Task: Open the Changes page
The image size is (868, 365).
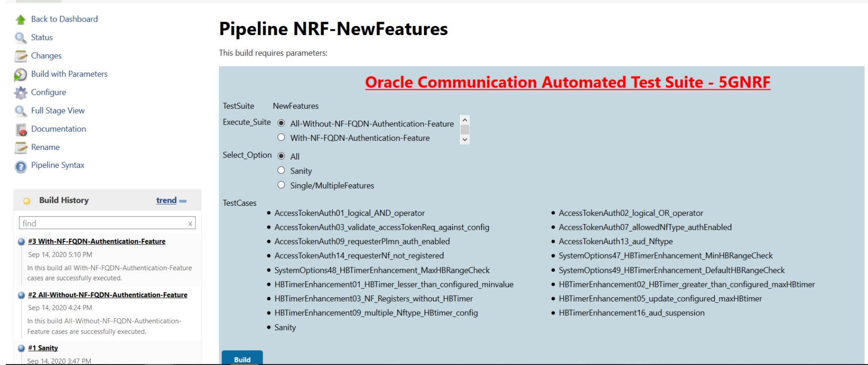Action: (46, 55)
